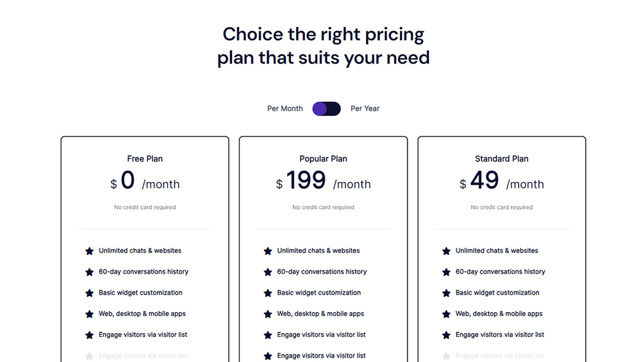
Task: Click 'No credit card required' under Popular Plan
Action: pos(323,208)
